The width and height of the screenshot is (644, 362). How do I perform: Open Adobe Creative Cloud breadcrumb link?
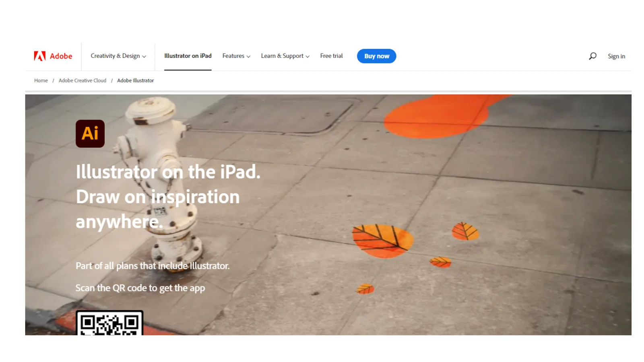pos(83,80)
